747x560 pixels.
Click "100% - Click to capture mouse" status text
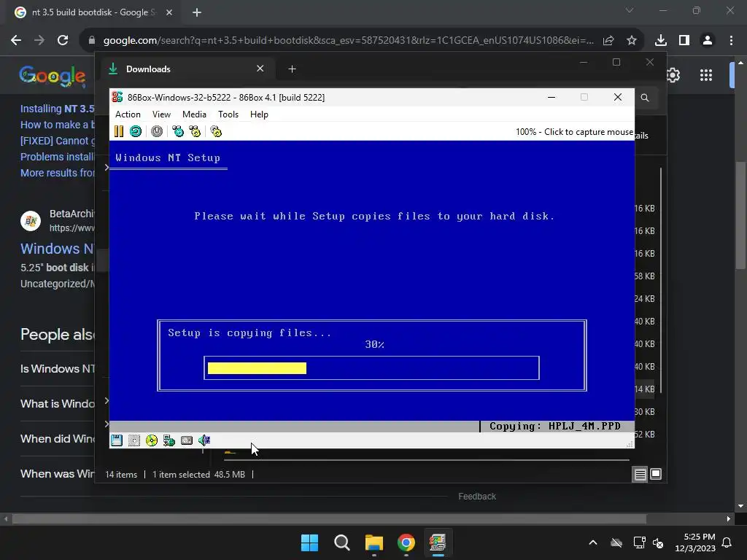pos(574,132)
